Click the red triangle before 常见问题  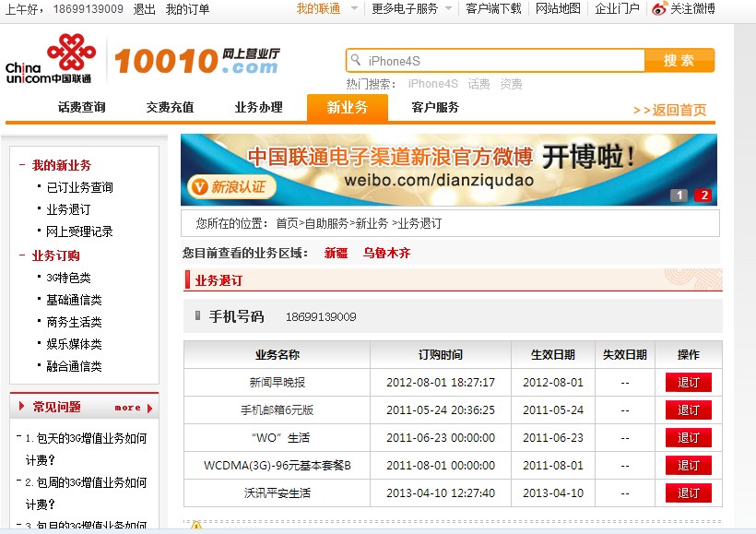(x=21, y=406)
